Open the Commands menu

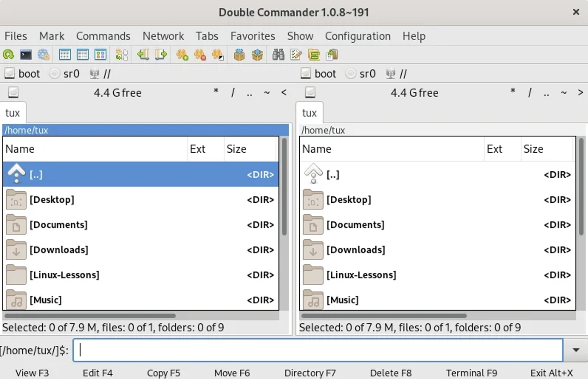click(103, 36)
